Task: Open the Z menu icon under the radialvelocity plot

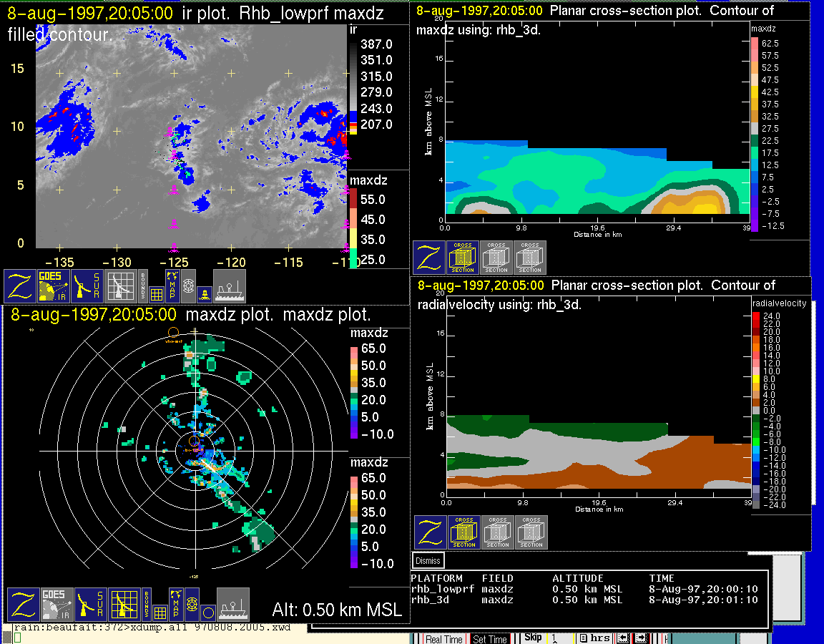Action: 431,532
